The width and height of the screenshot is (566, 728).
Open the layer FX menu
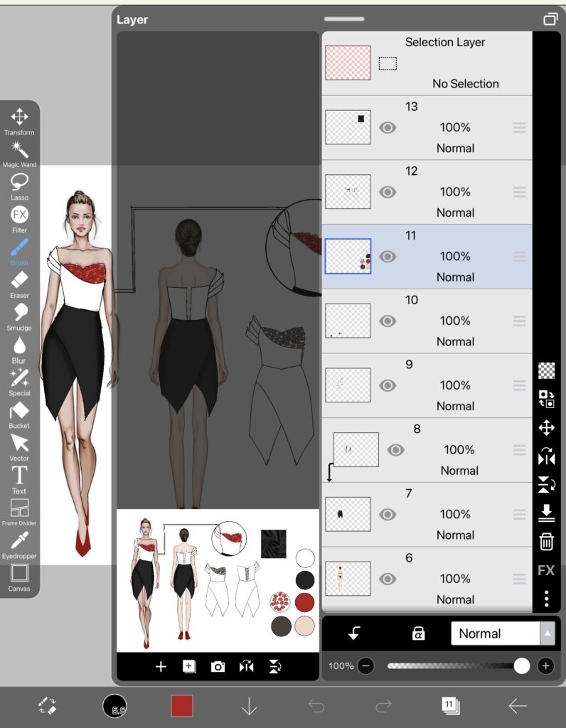coord(546,570)
